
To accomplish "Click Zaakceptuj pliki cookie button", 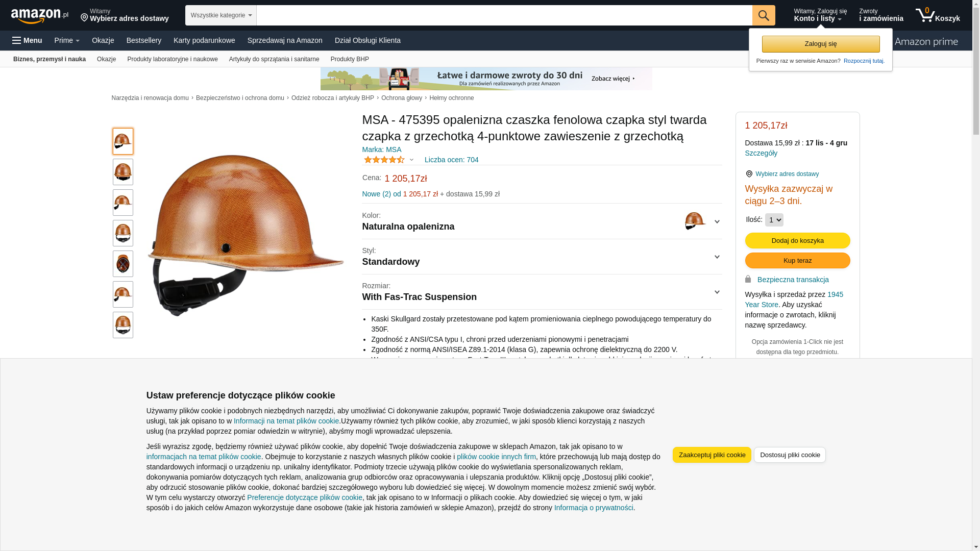I will pyautogui.click(x=712, y=455).
